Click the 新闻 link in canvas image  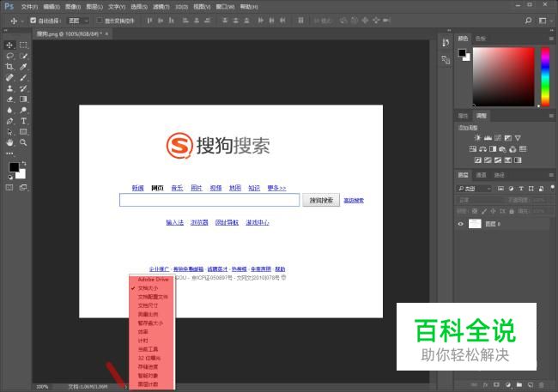point(137,188)
